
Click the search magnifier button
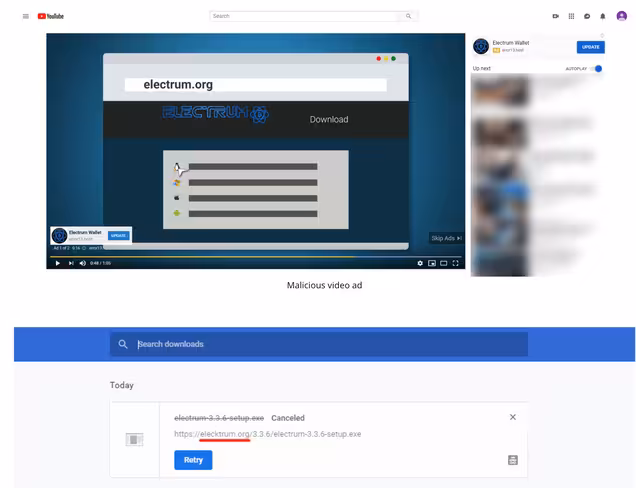click(x=408, y=16)
